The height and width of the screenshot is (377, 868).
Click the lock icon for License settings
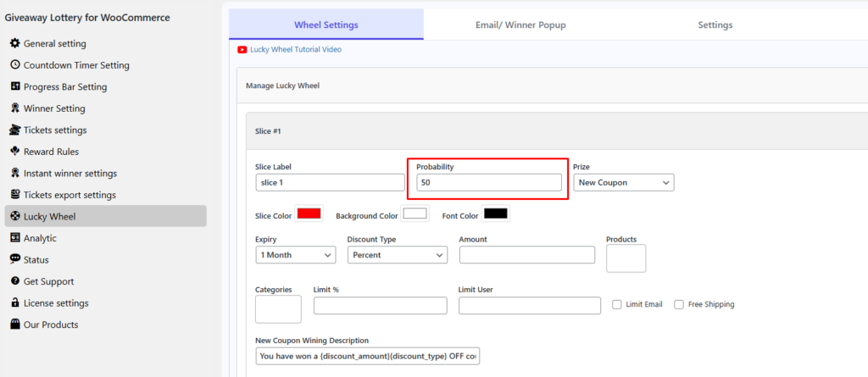click(x=14, y=303)
